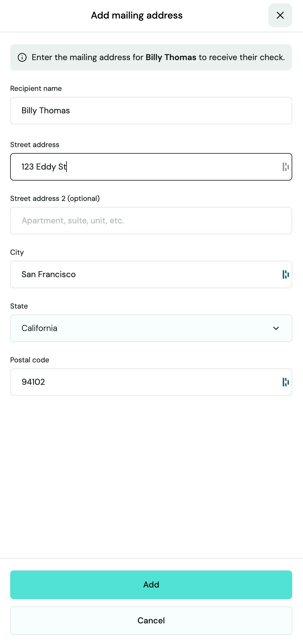Viewport: 303px width, 644px height.
Task: Click the 'Postal code' label
Action: pos(30,360)
